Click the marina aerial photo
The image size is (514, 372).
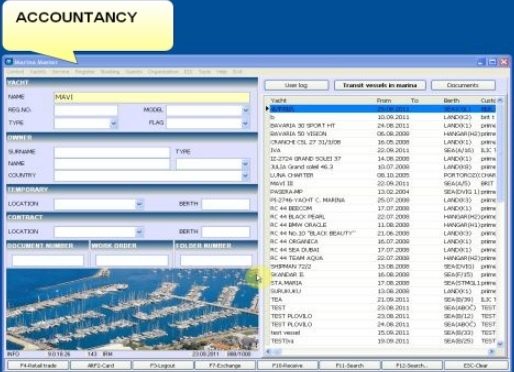pyautogui.click(x=132, y=308)
